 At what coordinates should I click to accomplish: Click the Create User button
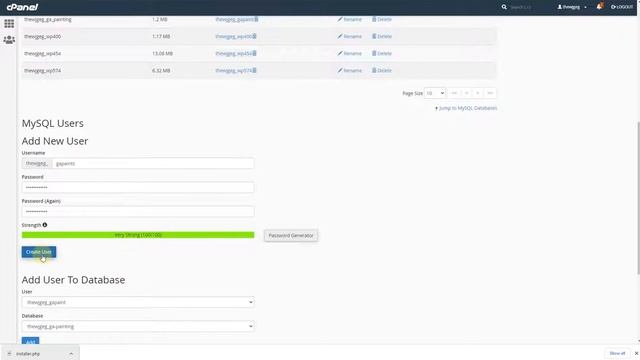39,252
